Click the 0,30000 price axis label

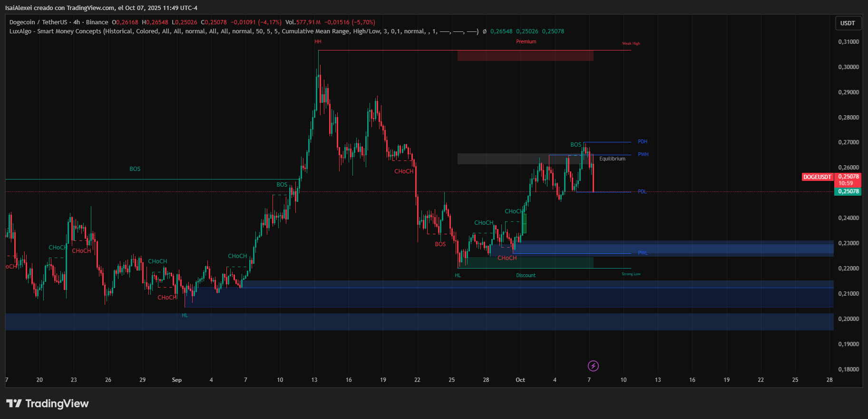tap(848, 67)
